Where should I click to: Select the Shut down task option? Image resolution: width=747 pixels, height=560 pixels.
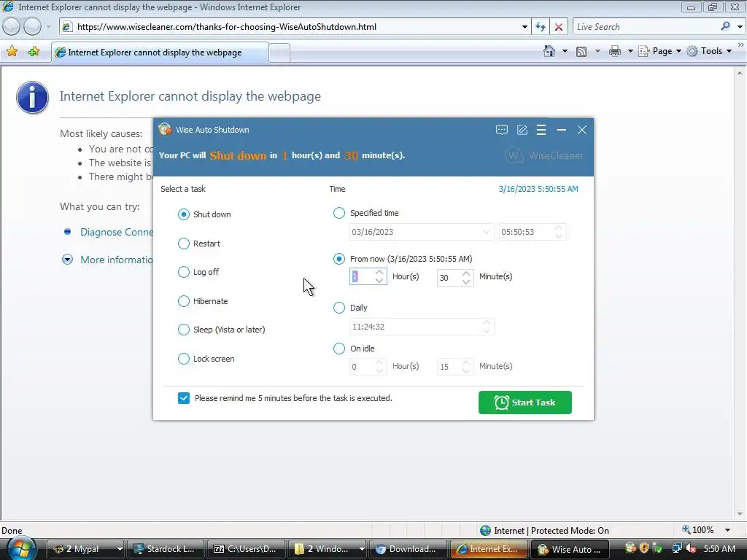pyautogui.click(x=183, y=214)
